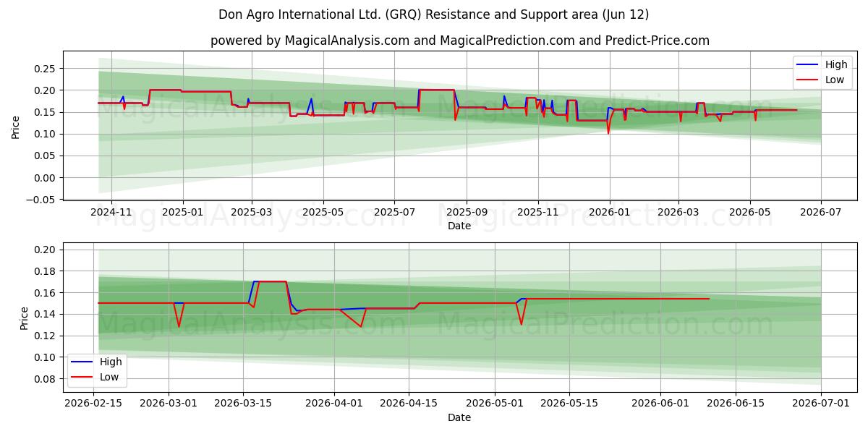Click the '2026-03' date tick on top chart

(678, 211)
